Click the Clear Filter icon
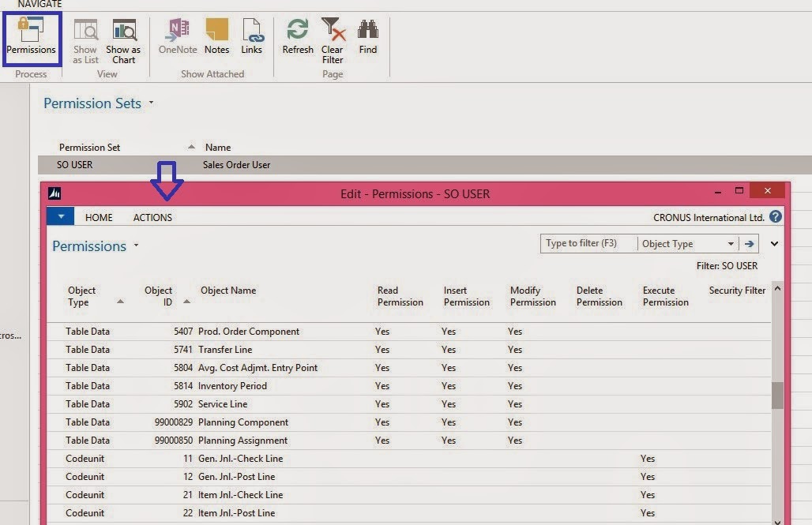The width and height of the screenshot is (812, 525). [333, 39]
